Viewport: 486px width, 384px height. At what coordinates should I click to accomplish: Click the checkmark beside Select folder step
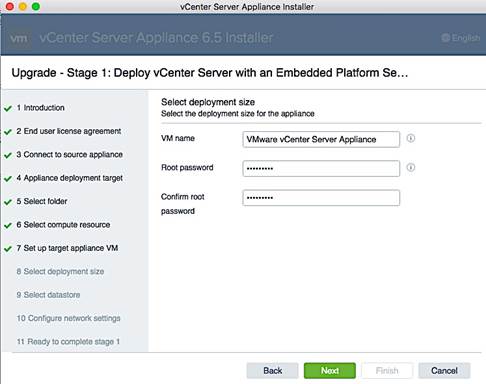click(8, 202)
